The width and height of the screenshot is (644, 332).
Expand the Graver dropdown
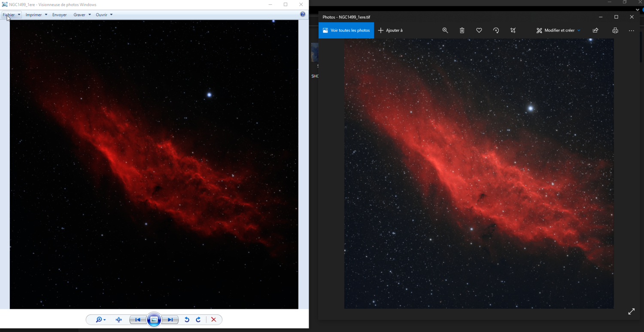coord(82,15)
